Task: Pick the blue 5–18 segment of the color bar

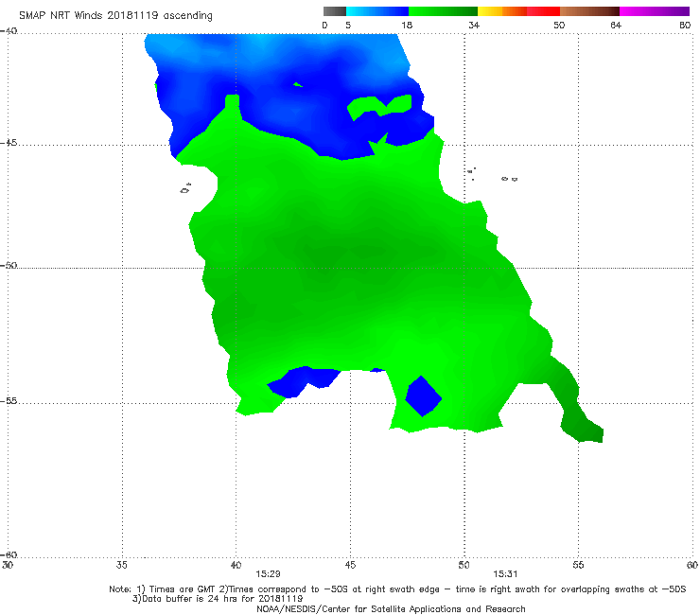Action: [x=377, y=11]
